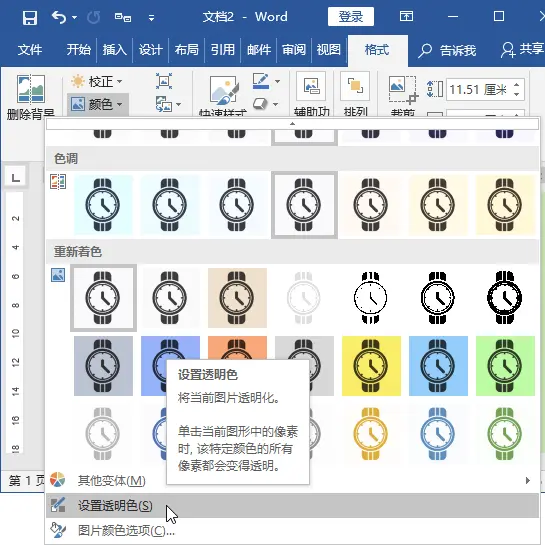Increase height with the up spinner
The image size is (545, 545).
pos(516,85)
